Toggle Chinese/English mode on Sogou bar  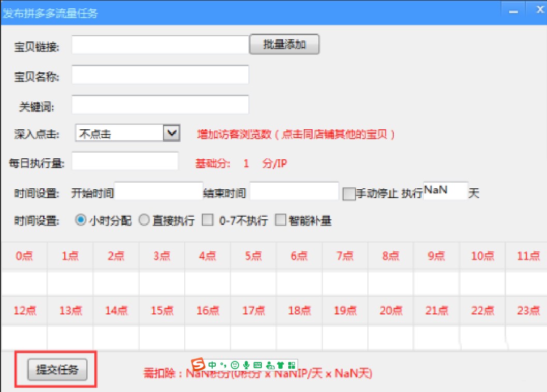212,365
